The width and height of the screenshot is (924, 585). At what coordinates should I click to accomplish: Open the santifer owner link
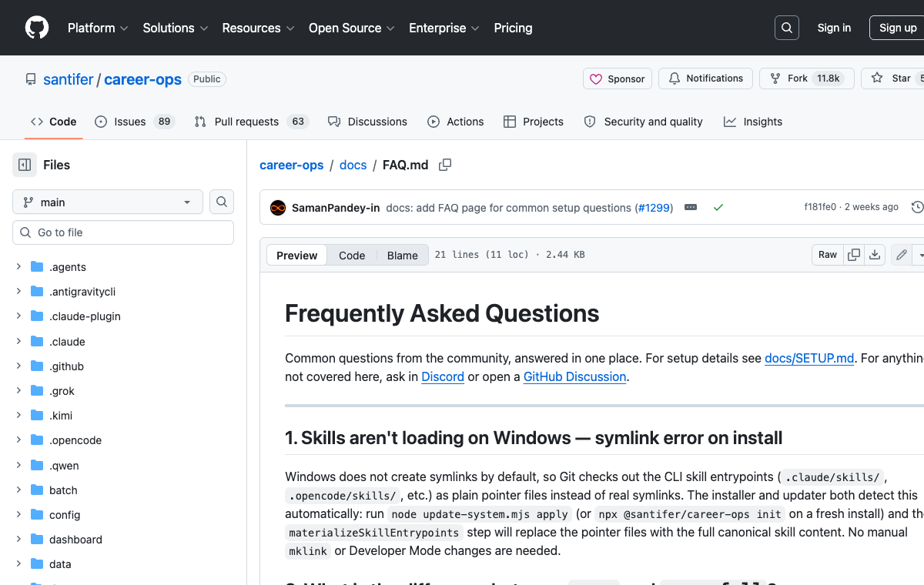pos(68,79)
